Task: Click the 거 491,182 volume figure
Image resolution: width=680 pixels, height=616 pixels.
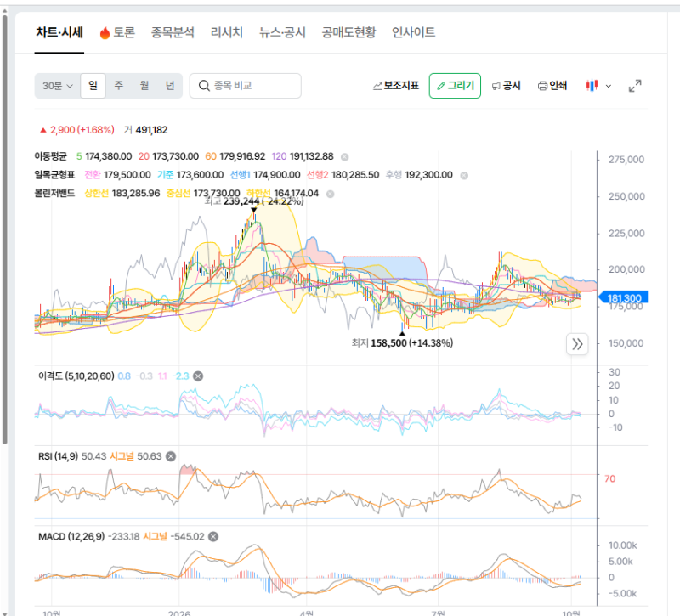Action: point(145,130)
